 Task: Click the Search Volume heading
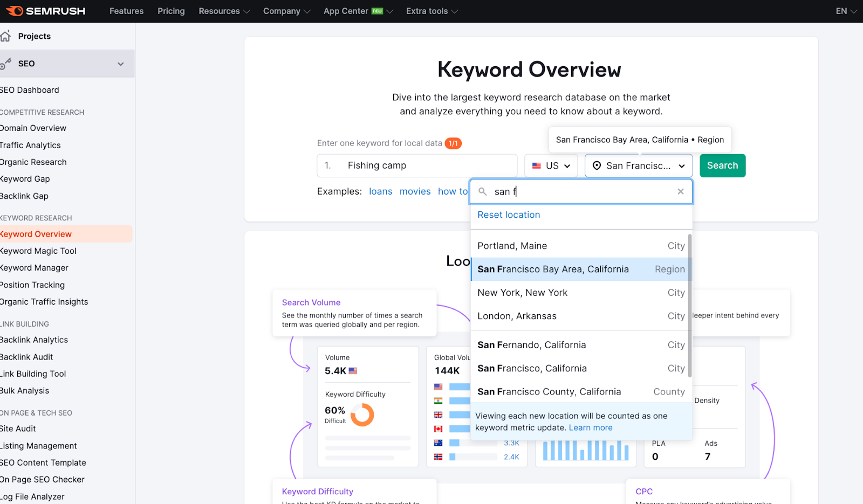tap(311, 302)
